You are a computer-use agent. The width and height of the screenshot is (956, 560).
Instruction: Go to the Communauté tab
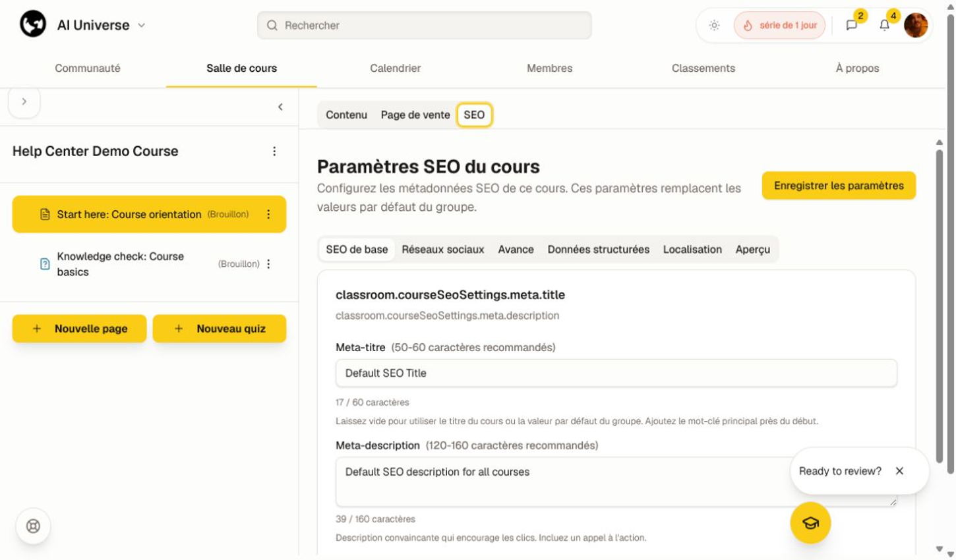[88, 68]
